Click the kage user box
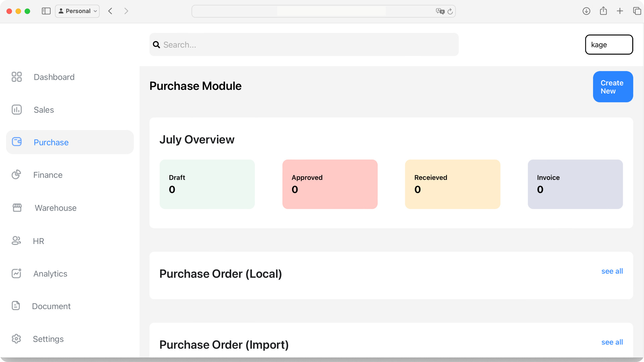Screen dimensions: 644x362 [609, 45]
